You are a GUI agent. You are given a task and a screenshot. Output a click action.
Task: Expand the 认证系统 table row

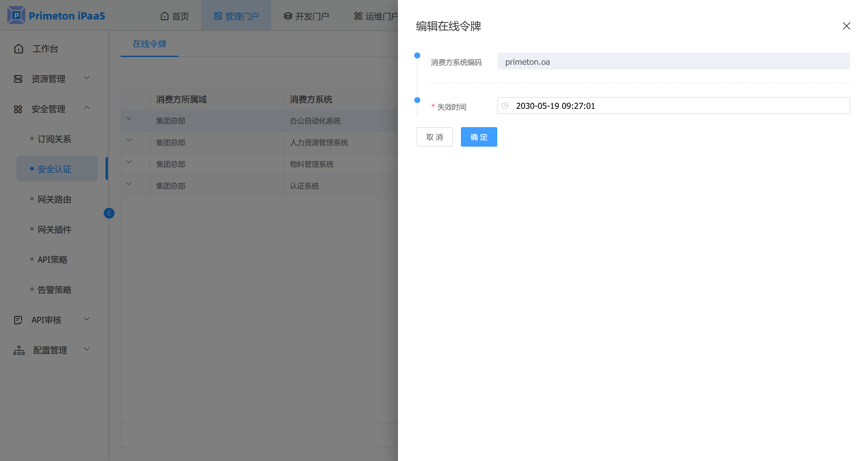click(x=129, y=184)
